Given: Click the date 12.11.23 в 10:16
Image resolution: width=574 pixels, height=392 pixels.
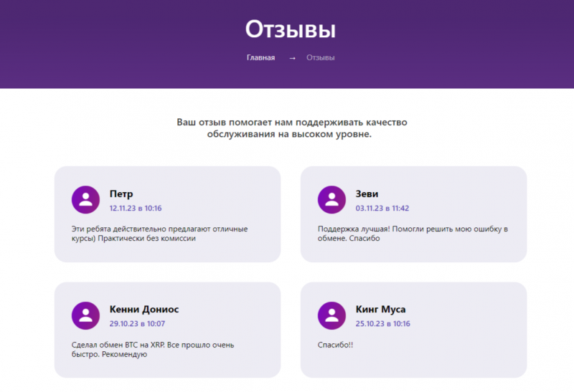Looking at the screenshot, I should 136,208.
